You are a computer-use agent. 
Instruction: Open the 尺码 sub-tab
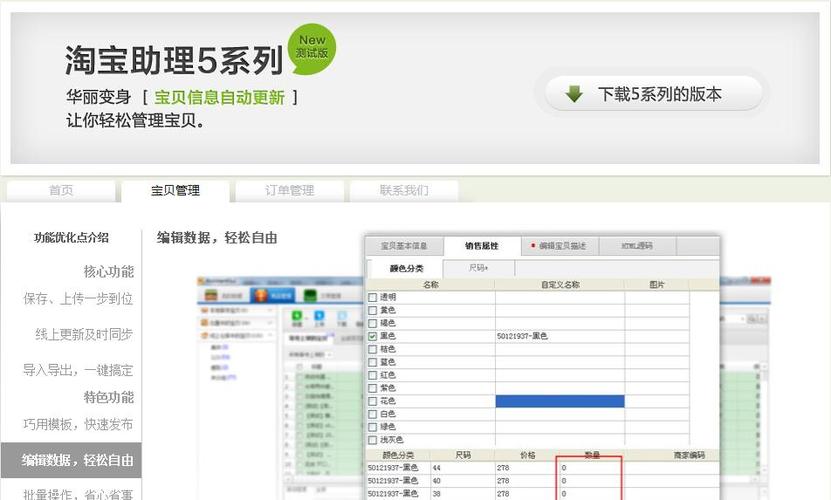point(478,268)
